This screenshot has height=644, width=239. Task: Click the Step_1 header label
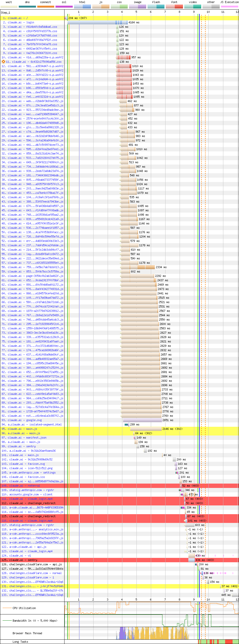5,12
